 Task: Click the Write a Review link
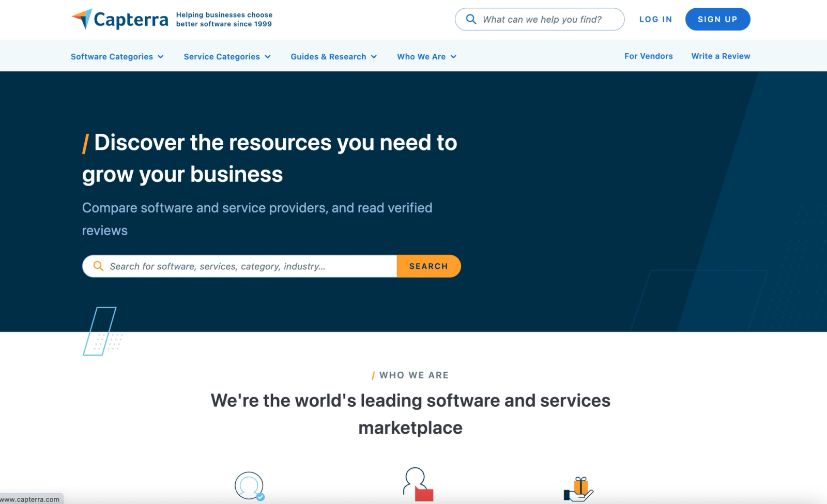coord(721,56)
